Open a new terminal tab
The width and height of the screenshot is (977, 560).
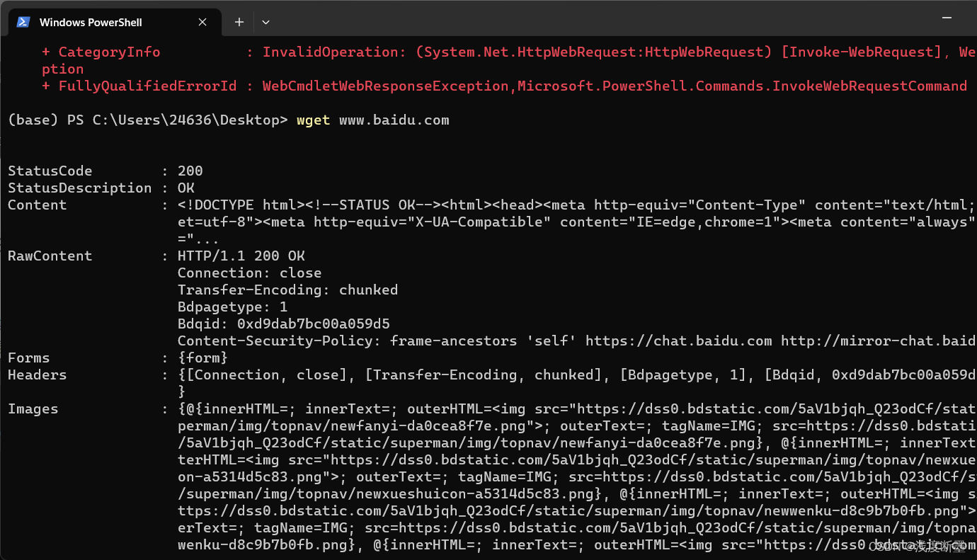(239, 22)
